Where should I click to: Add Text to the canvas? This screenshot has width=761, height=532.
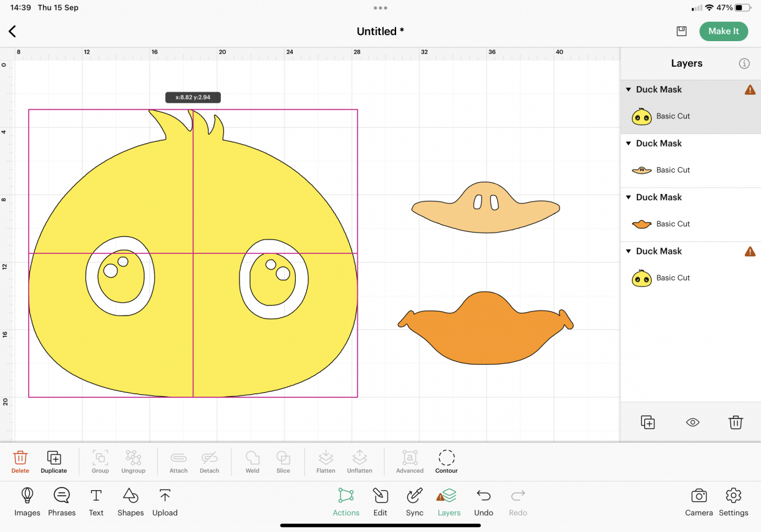coord(96,502)
